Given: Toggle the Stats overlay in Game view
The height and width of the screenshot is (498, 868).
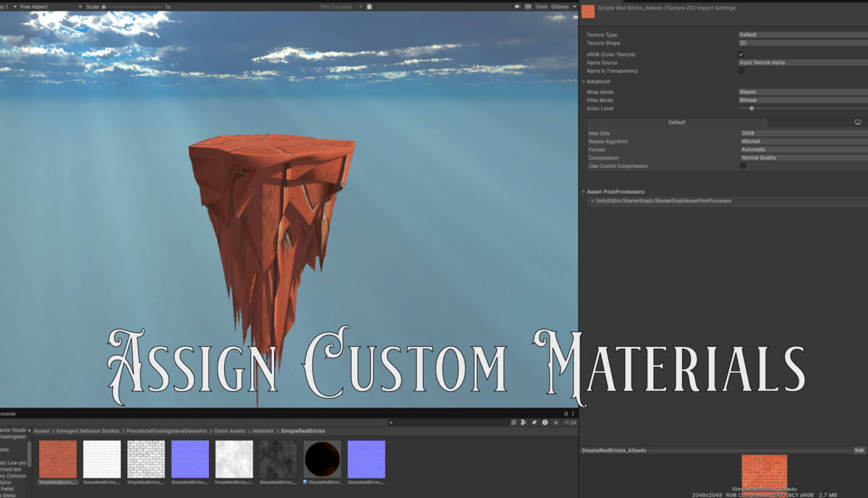Looking at the screenshot, I should [542, 6].
